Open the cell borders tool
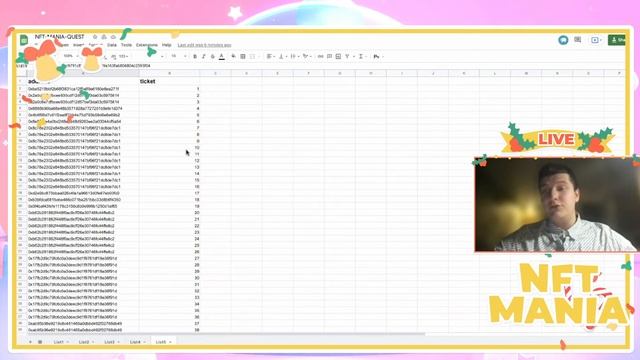Image resolution: width=640 pixels, height=360 pixels. pyautogui.click(x=243, y=56)
